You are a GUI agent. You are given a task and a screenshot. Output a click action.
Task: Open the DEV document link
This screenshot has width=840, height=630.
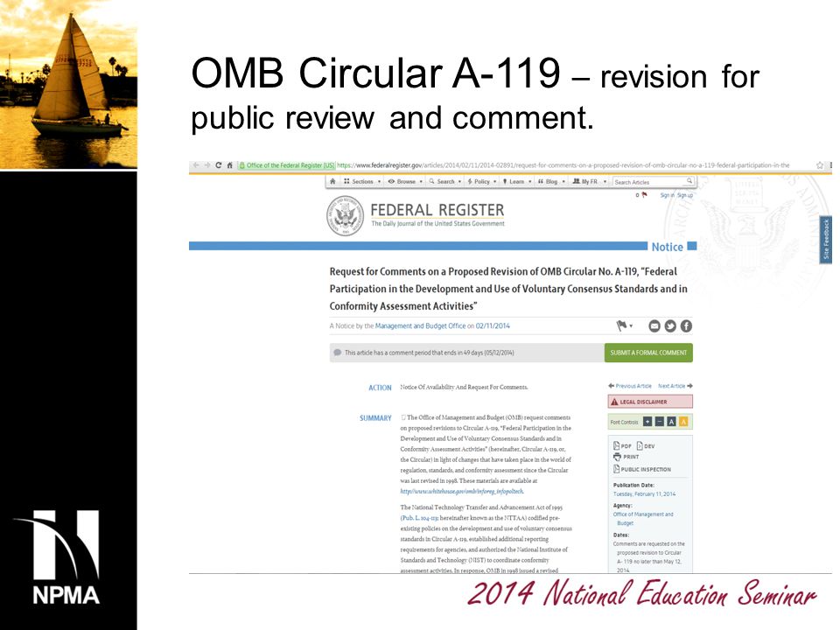(x=646, y=445)
